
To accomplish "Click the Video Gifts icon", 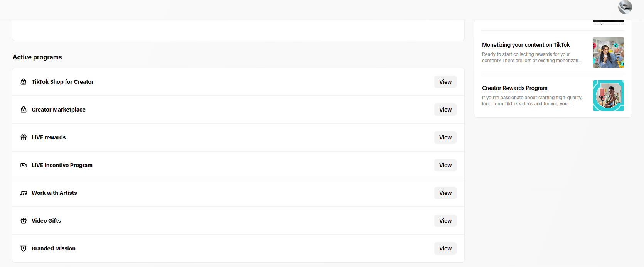I will click(x=24, y=221).
